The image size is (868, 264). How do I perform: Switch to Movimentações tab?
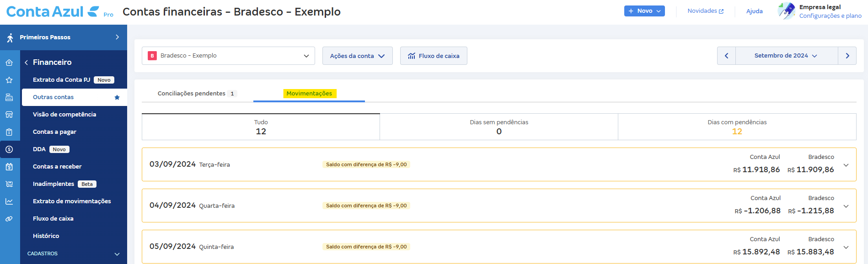click(309, 94)
